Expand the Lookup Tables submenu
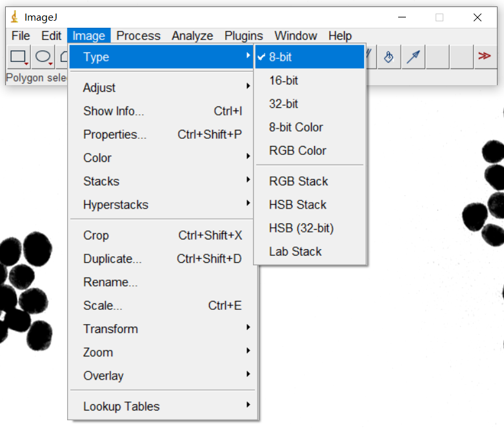This screenshot has width=504, height=428. click(x=121, y=407)
